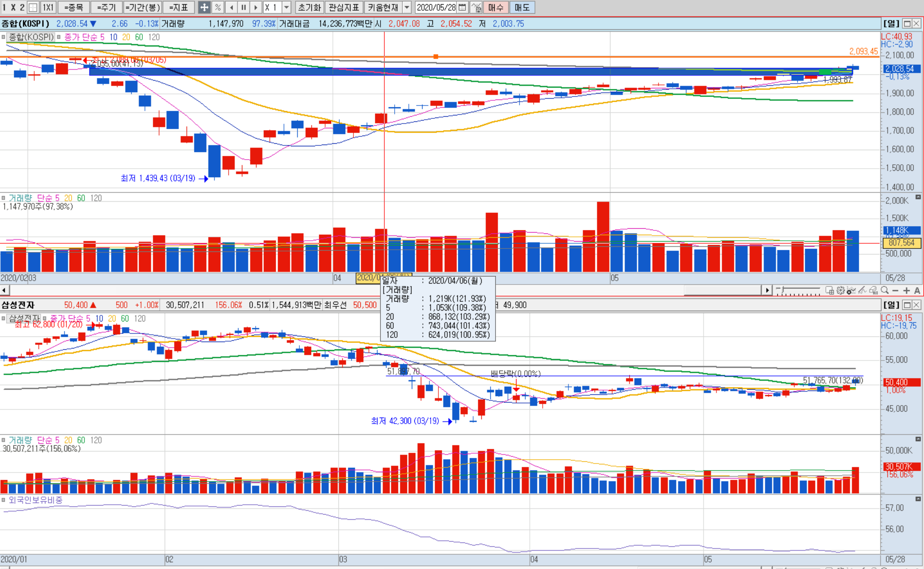Open the calendar date picker icon
This screenshot has width=924, height=569.
pyautogui.click(x=462, y=7)
